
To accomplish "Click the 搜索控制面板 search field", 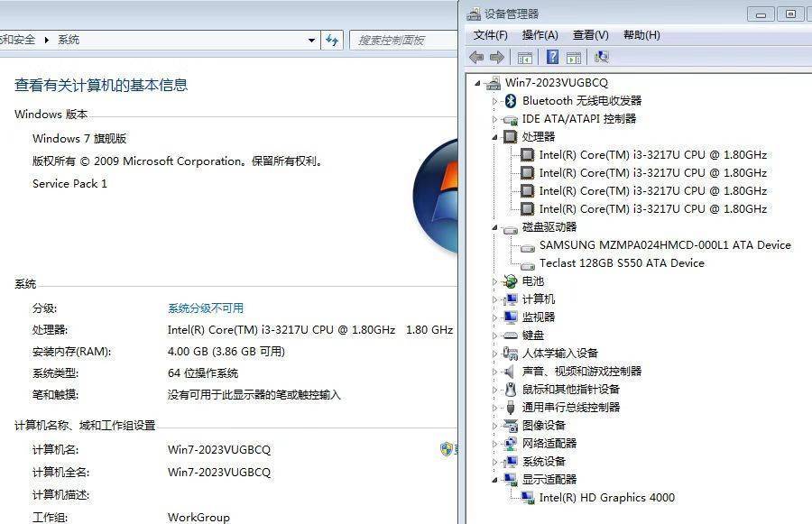I will pos(403,40).
